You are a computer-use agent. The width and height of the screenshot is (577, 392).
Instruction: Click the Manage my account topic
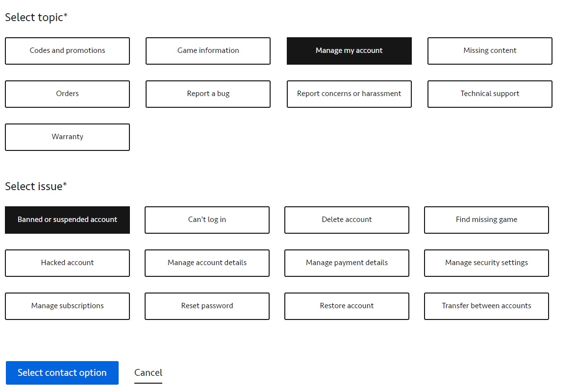tap(349, 50)
